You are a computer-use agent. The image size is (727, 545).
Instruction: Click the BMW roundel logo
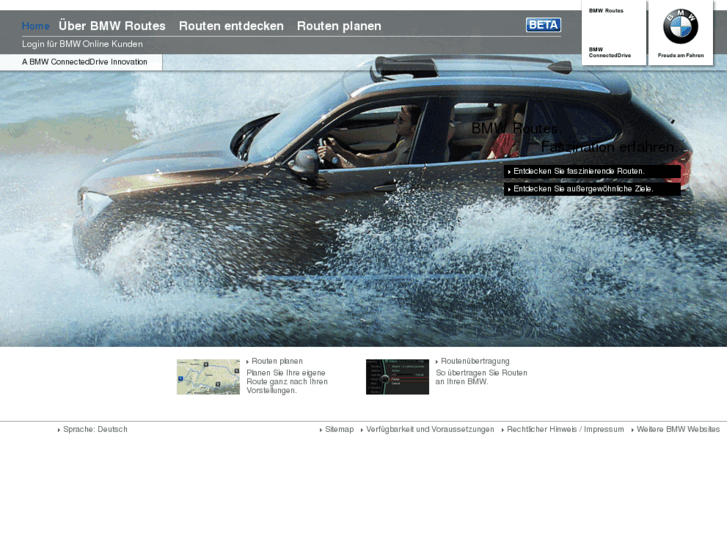[680, 27]
